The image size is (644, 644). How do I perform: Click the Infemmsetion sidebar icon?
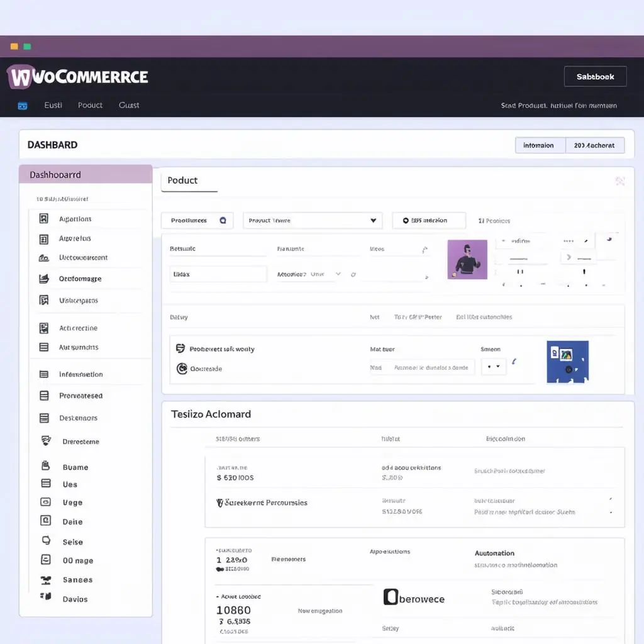(x=44, y=374)
